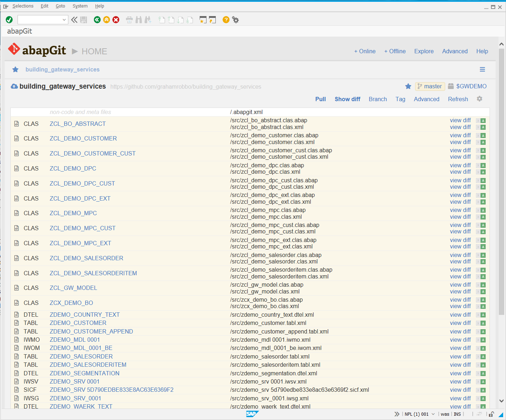Click the GitHub repository URL
This screenshot has height=420, width=506.
pos(186,87)
